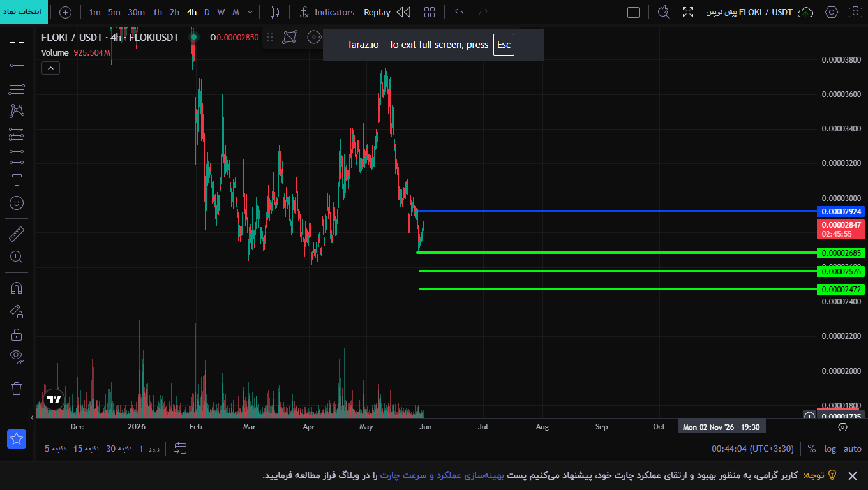868x490 pixels.
Task: Click the trash remove drawings icon
Action: (17, 388)
